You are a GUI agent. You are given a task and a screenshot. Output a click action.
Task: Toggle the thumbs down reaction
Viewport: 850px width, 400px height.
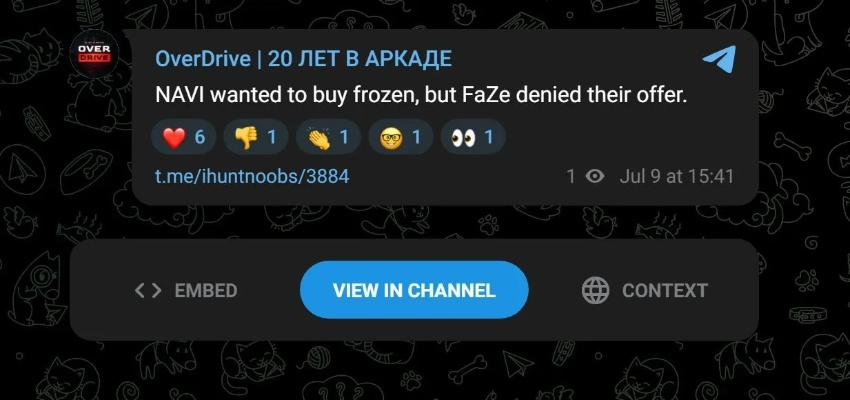coord(256,137)
